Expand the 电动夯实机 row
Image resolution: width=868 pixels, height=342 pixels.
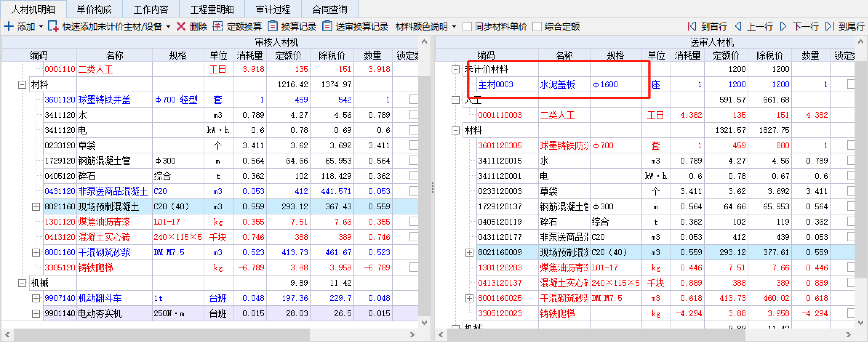36,314
